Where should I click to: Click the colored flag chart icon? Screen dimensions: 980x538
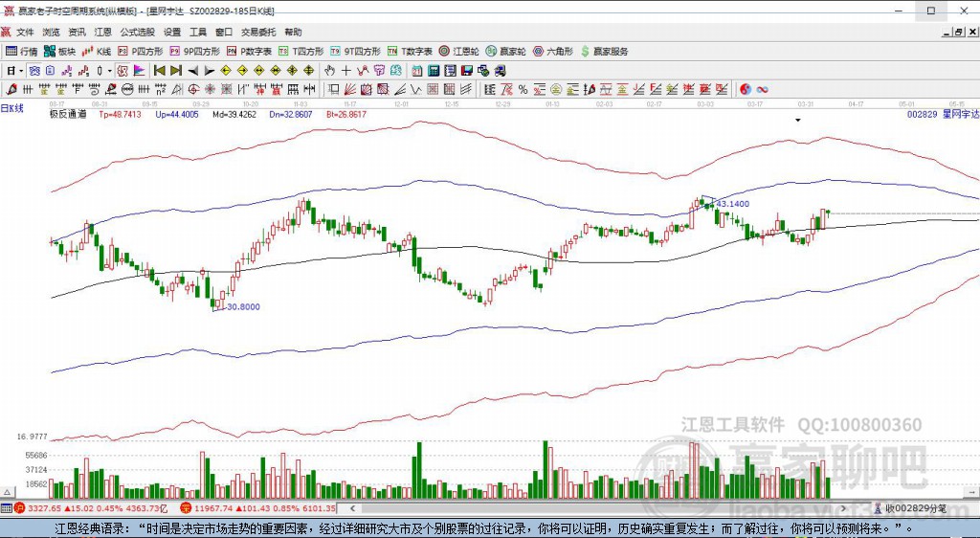click(x=138, y=70)
